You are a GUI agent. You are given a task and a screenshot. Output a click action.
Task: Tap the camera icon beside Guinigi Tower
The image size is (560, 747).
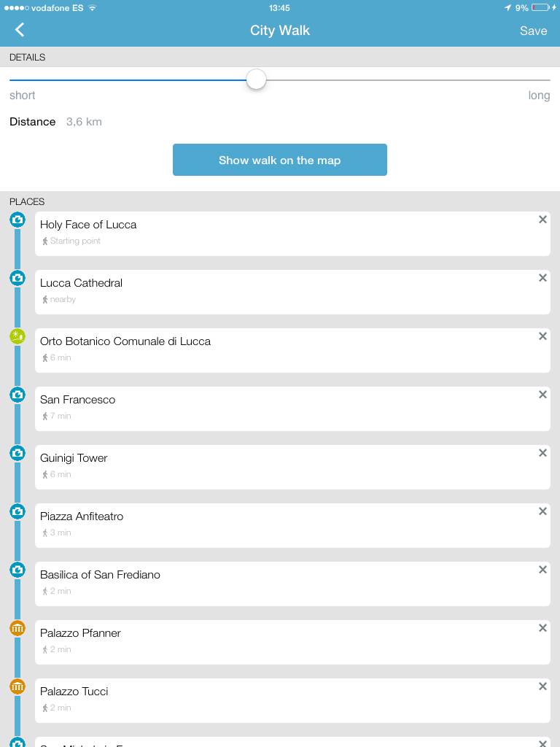pyautogui.click(x=17, y=453)
